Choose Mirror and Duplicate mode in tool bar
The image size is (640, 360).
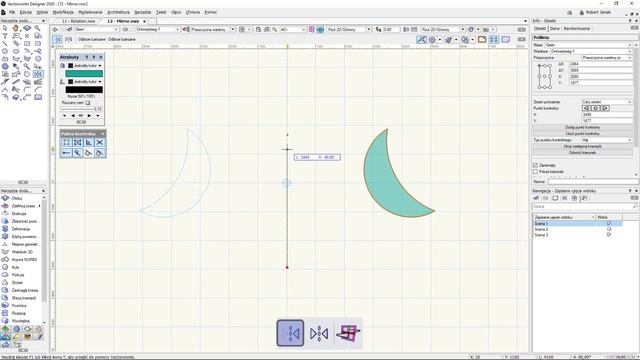pos(68,39)
